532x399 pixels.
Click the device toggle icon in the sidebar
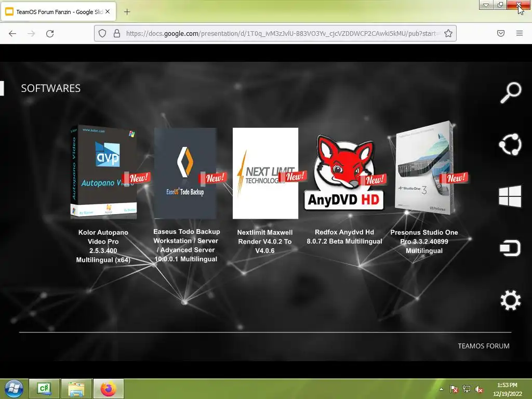tap(510, 248)
